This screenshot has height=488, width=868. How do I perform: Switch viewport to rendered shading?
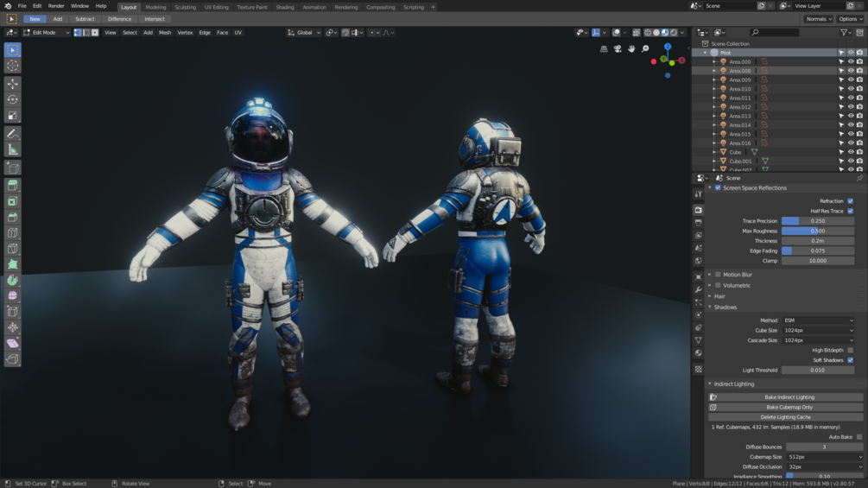tap(674, 33)
